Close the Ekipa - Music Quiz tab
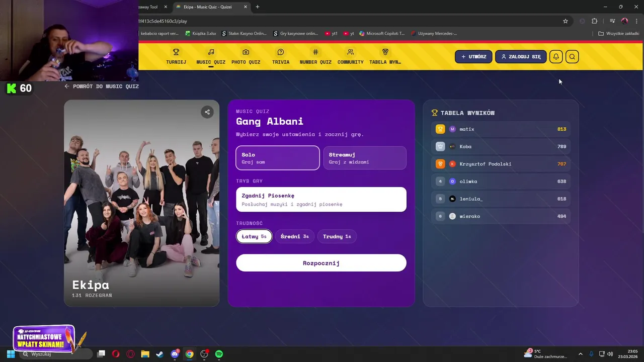The height and width of the screenshot is (362, 644). [246, 7]
